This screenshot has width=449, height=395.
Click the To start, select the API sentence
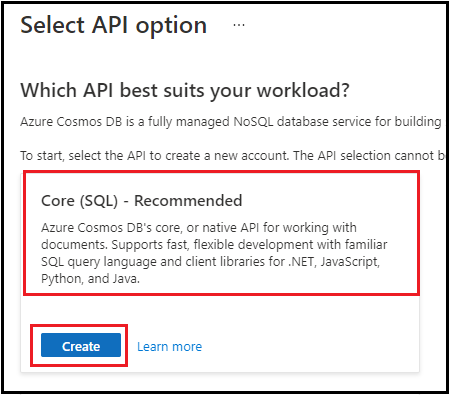click(232, 156)
